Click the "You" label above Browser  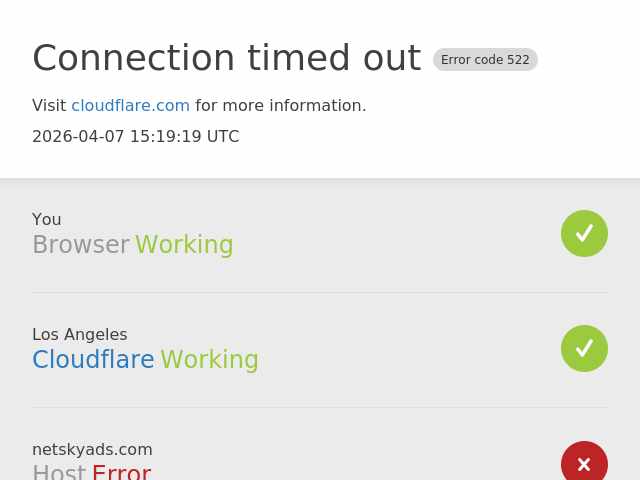point(46,220)
